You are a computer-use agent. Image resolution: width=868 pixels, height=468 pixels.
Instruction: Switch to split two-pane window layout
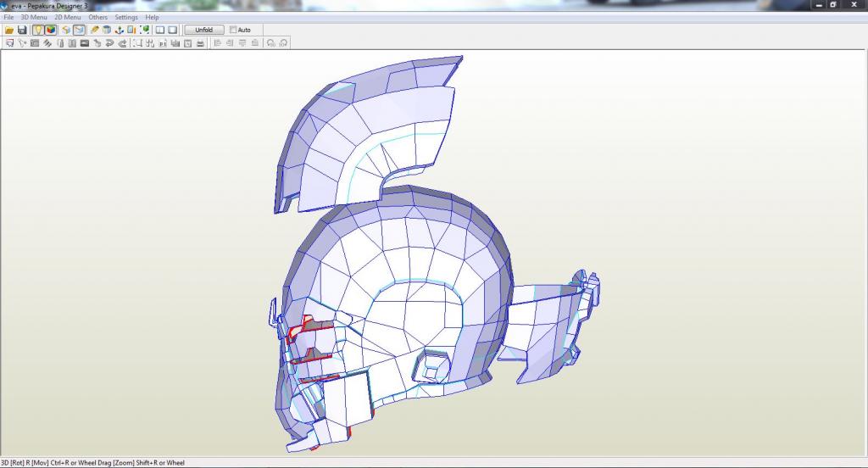point(160,30)
